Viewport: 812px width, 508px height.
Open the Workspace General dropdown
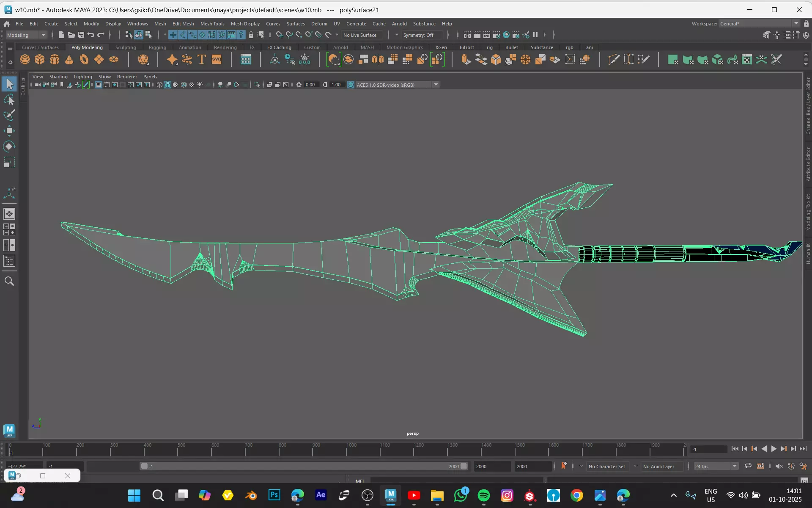(x=759, y=24)
